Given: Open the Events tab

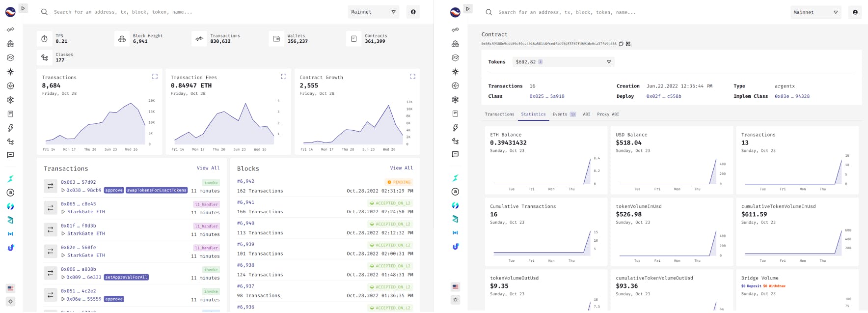Looking at the screenshot, I should [x=564, y=114].
